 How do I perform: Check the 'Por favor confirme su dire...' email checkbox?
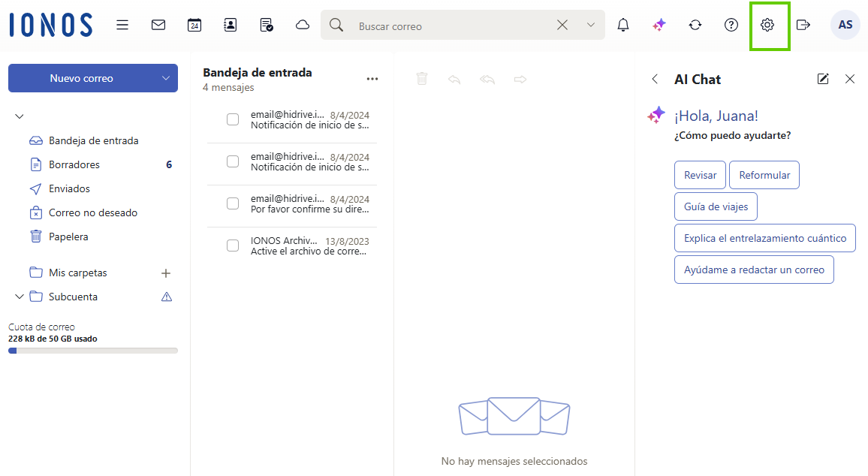click(x=233, y=203)
